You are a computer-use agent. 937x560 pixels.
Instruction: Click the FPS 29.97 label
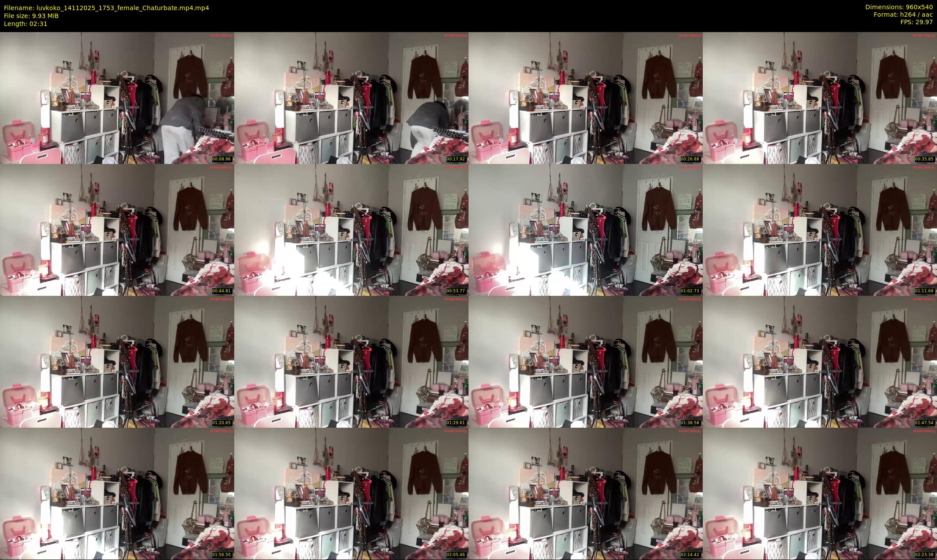point(916,22)
